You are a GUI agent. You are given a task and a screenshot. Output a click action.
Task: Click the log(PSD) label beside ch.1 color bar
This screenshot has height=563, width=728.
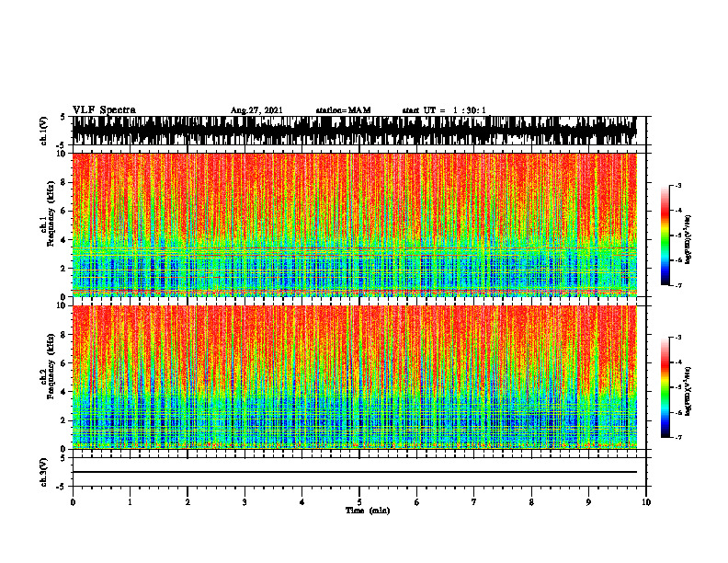coord(688,240)
